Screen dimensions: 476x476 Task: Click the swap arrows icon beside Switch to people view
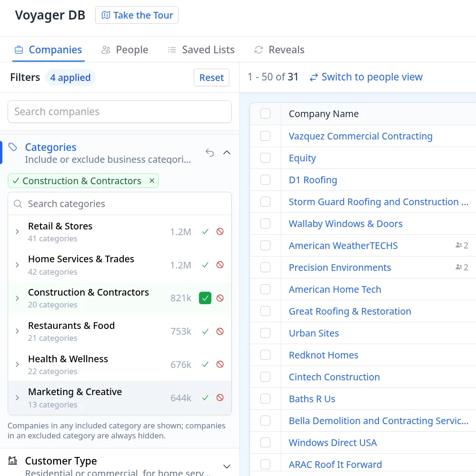coord(314,78)
